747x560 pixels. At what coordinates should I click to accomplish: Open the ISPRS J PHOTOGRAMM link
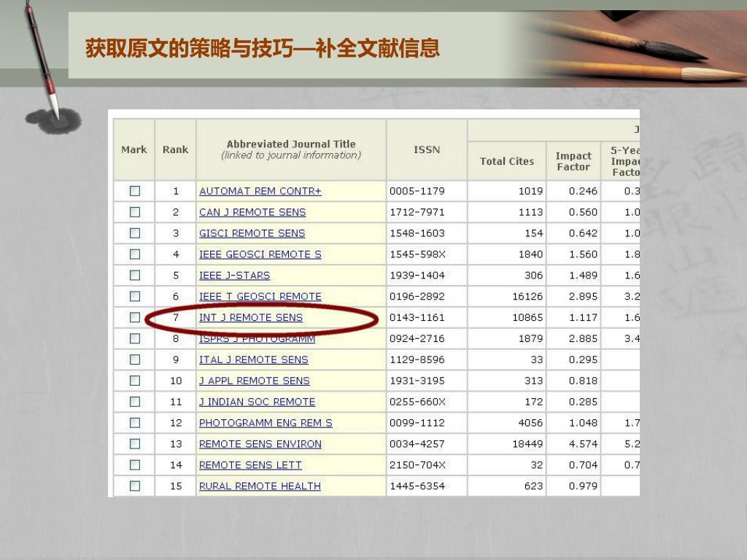point(258,338)
